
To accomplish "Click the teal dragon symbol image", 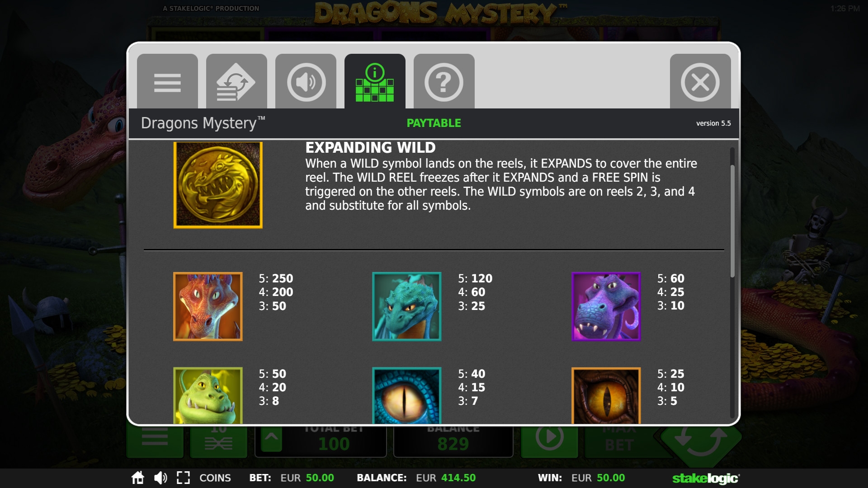I will 407,306.
